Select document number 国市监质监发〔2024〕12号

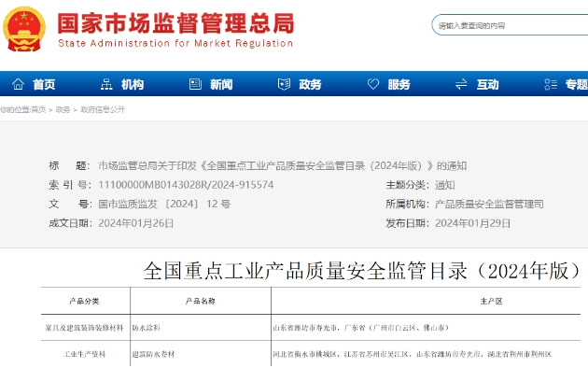[x=164, y=204]
